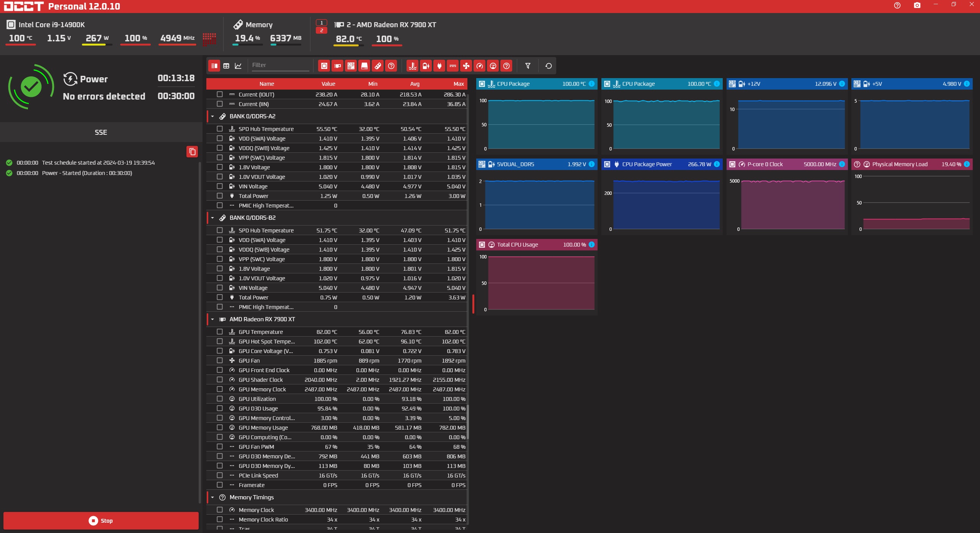Image resolution: width=980 pixels, height=533 pixels.
Task: Collapse the BANK 0/DDR5-A2 group
Action: pos(212,116)
